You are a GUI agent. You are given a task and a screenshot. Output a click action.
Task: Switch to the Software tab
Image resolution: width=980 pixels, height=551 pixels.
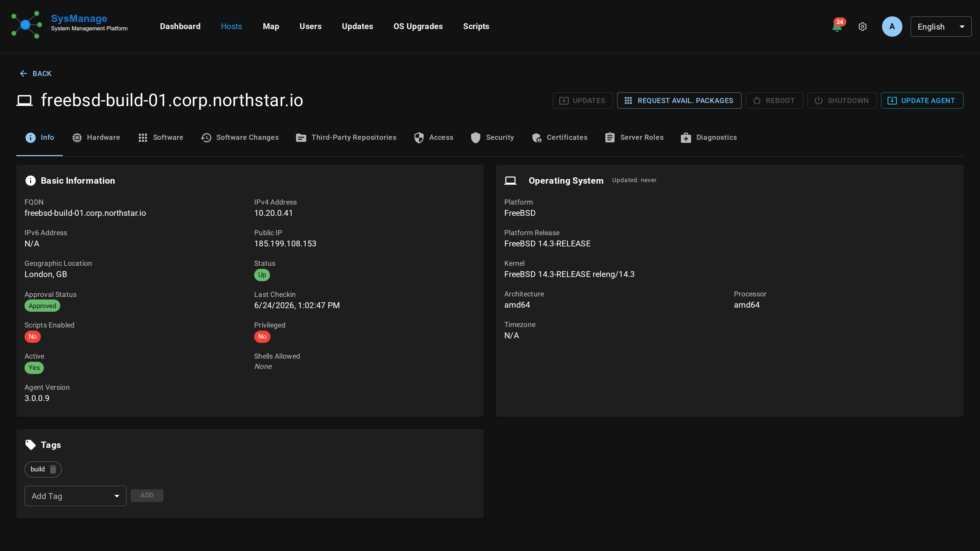tap(161, 138)
